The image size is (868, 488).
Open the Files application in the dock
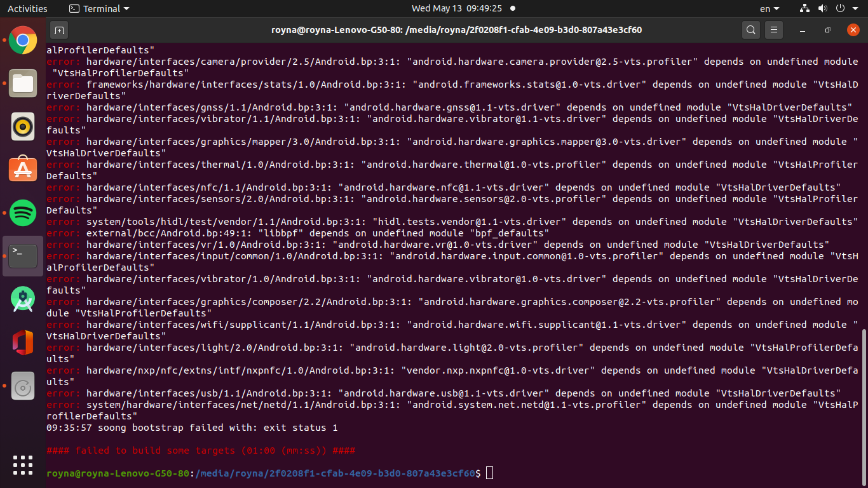pos(22,83)
